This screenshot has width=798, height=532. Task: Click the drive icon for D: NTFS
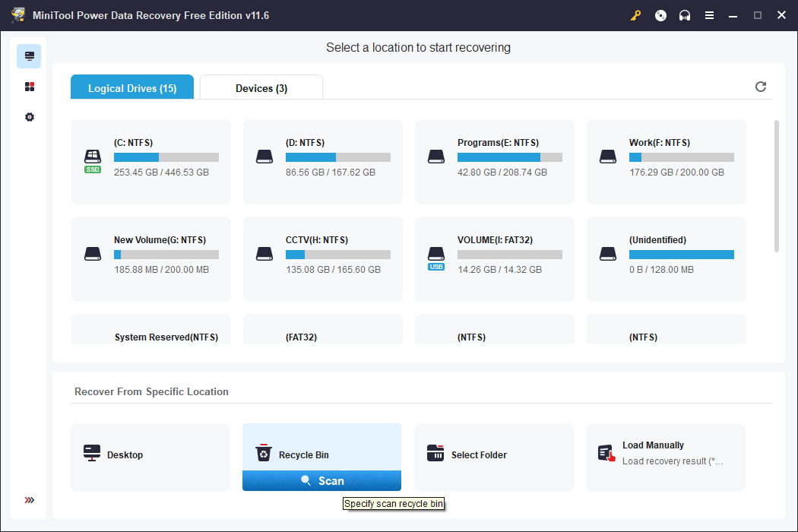point(264,157)
